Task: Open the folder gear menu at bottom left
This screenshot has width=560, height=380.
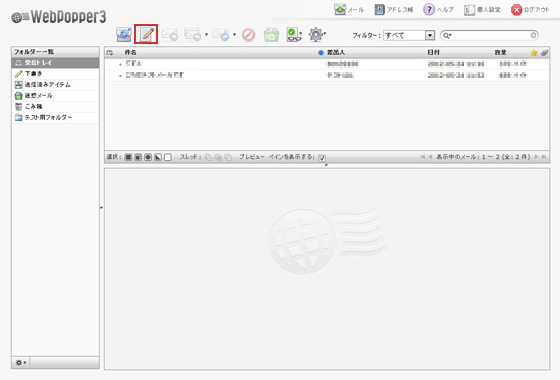Action: (x=21, y=362)
